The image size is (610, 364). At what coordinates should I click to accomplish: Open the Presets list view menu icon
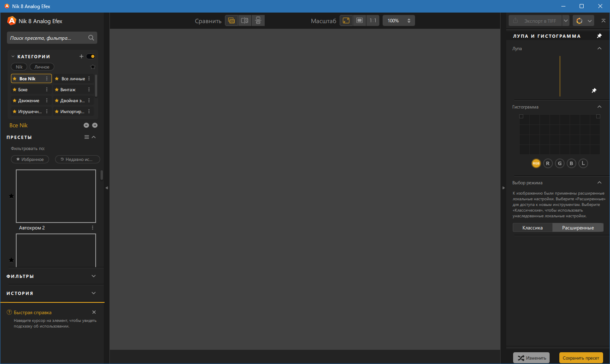pos(87,137)
